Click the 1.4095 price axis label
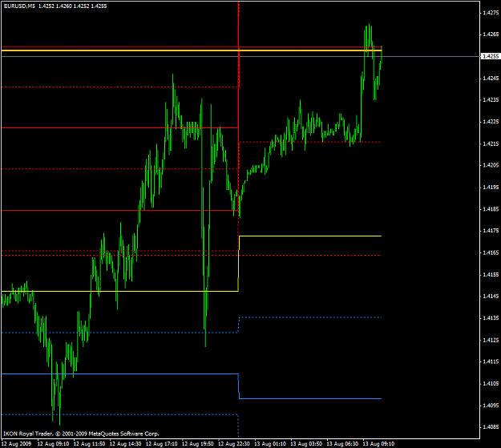The image size is (501, 448). (x=491, y=406)
